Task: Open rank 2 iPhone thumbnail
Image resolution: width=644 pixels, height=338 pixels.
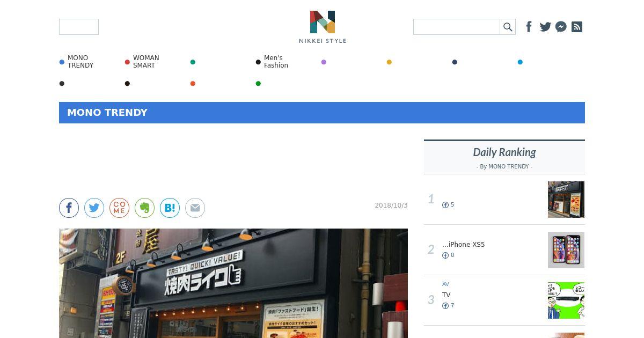Action: (x=566, y=250)
